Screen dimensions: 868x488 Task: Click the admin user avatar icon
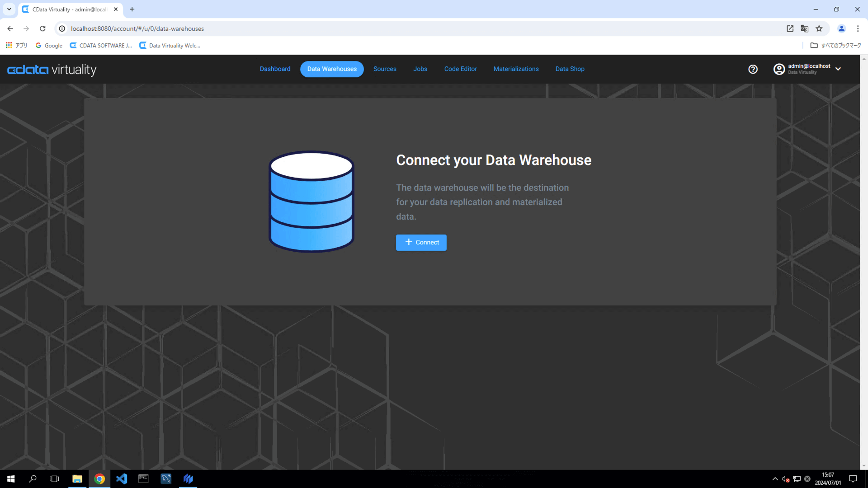779,69
